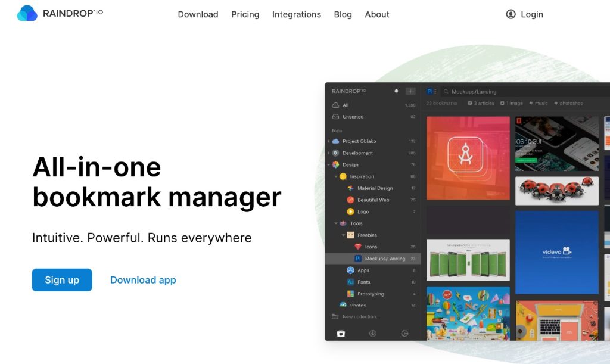Open settings via the gear icon in bottom bar
Viewport: 610px width, 364px height.
(404, 334)
